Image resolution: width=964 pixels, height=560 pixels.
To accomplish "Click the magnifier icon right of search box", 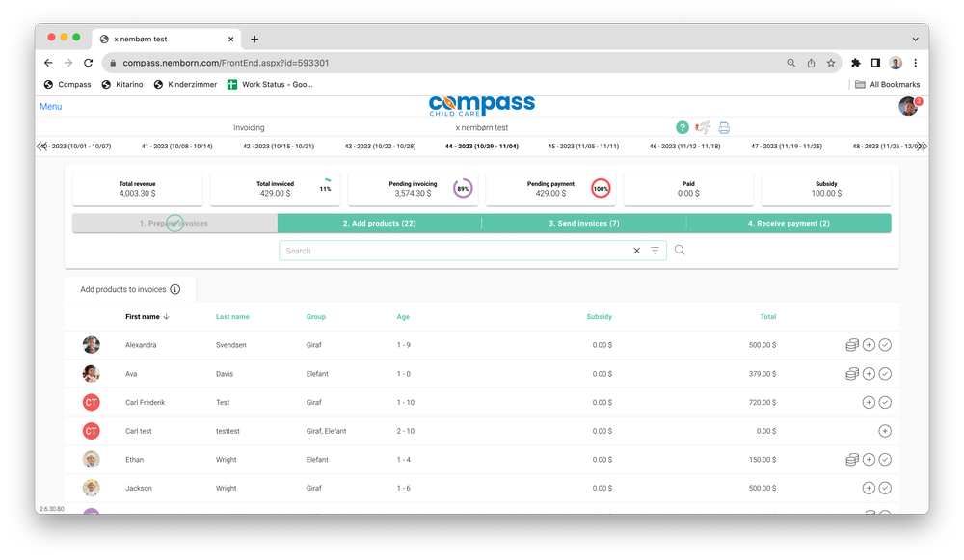I will [x=680, y=251].
